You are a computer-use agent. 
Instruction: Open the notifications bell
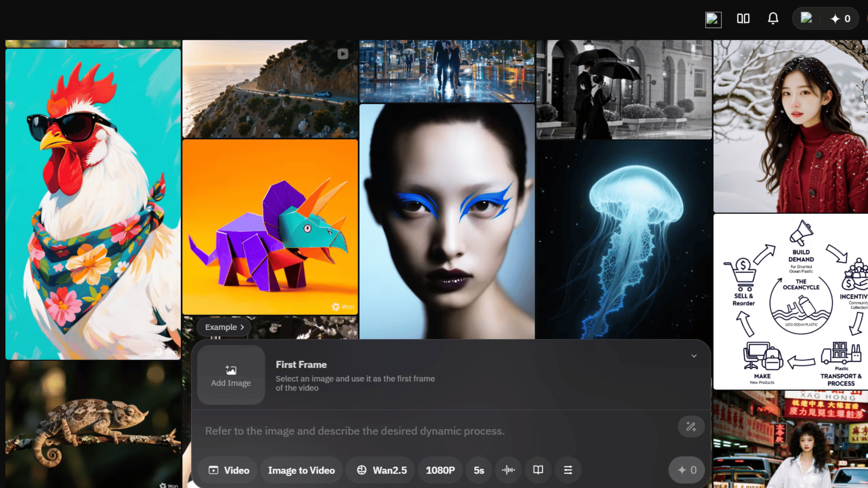point(773,19)
